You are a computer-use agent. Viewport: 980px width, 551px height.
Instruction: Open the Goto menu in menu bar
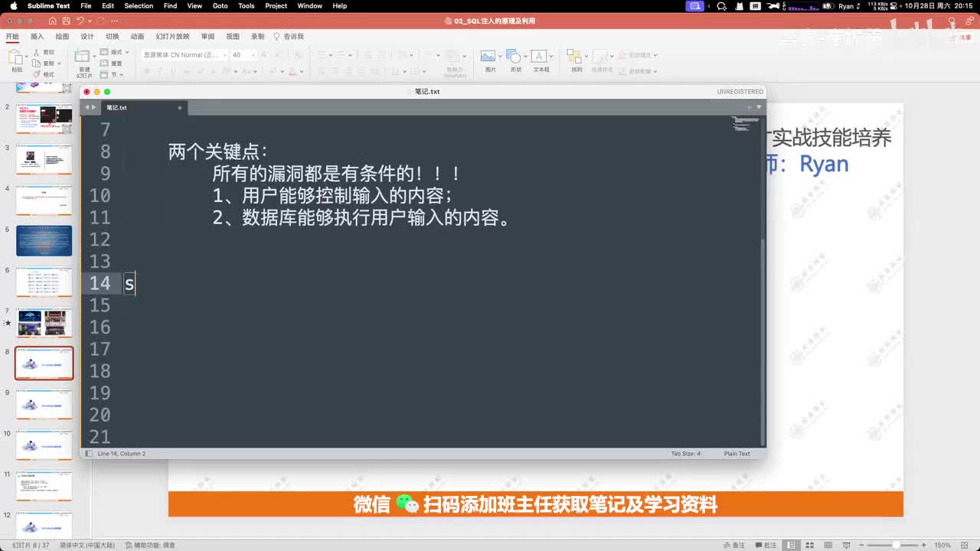(x=220, y=5)
